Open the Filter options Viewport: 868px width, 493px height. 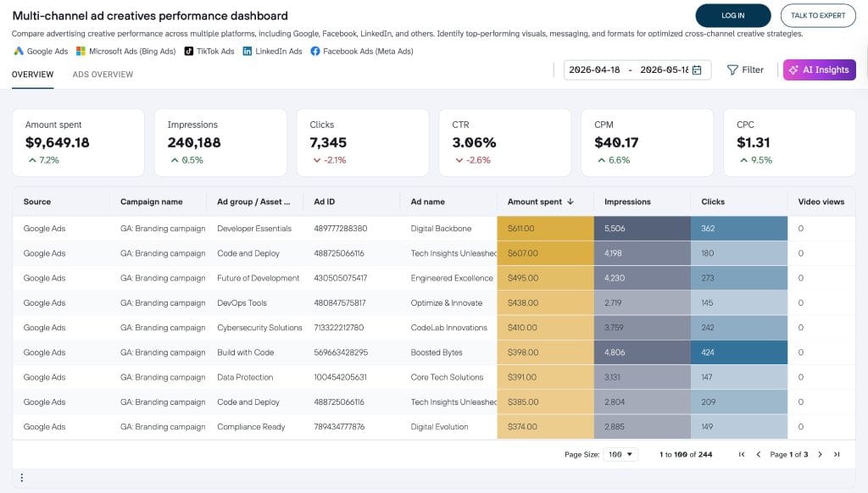(x=745, y=69)
